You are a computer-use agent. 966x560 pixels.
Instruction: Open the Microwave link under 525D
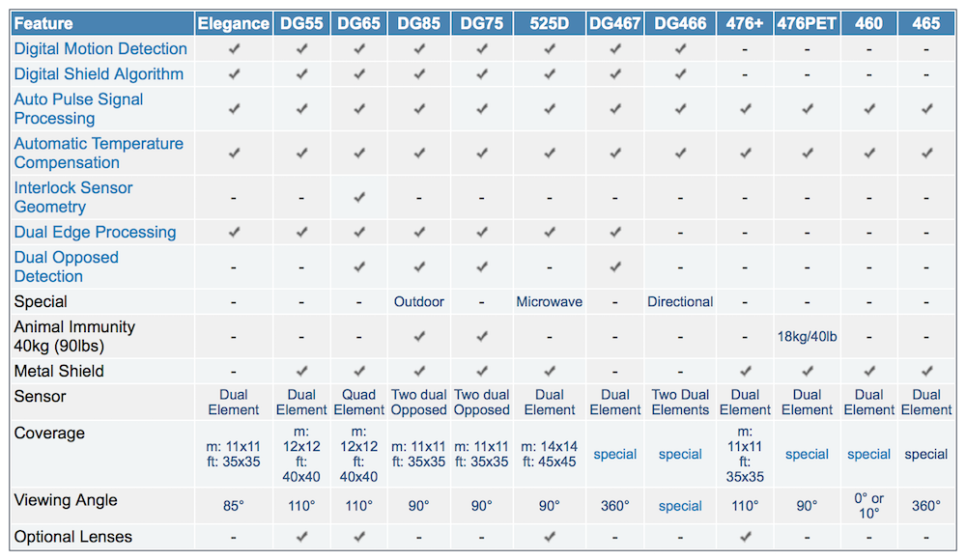pyautogui.click(x=549, y=301)
